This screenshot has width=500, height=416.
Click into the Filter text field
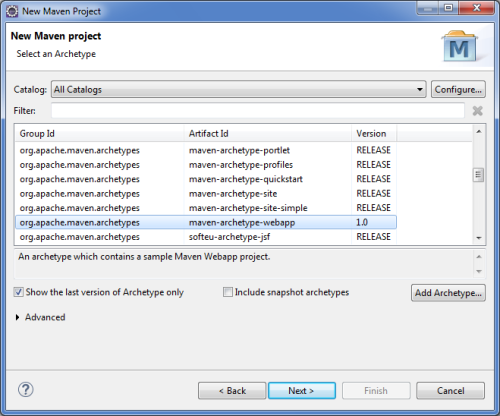[258, 111]
